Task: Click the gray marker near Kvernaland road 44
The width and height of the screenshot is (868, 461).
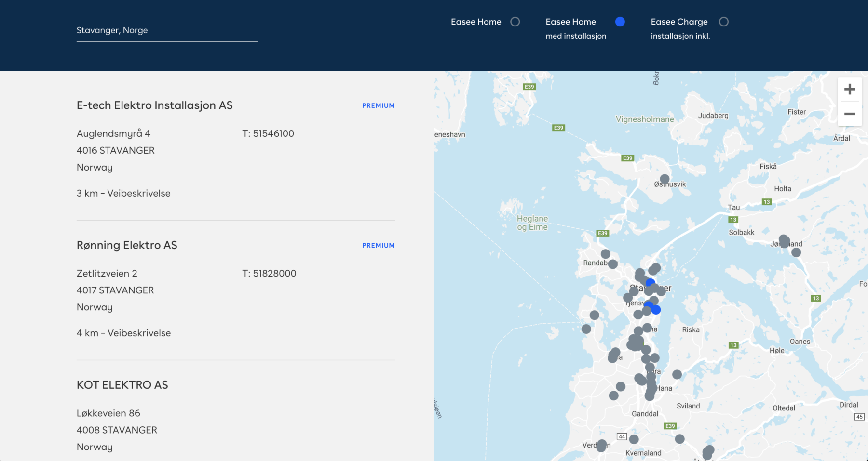Action: pyautogui.click(x=634, y=439)
